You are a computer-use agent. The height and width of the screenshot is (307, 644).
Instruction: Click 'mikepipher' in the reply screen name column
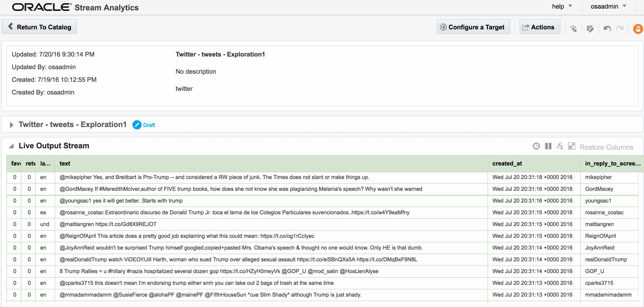(x=598, y=177)
